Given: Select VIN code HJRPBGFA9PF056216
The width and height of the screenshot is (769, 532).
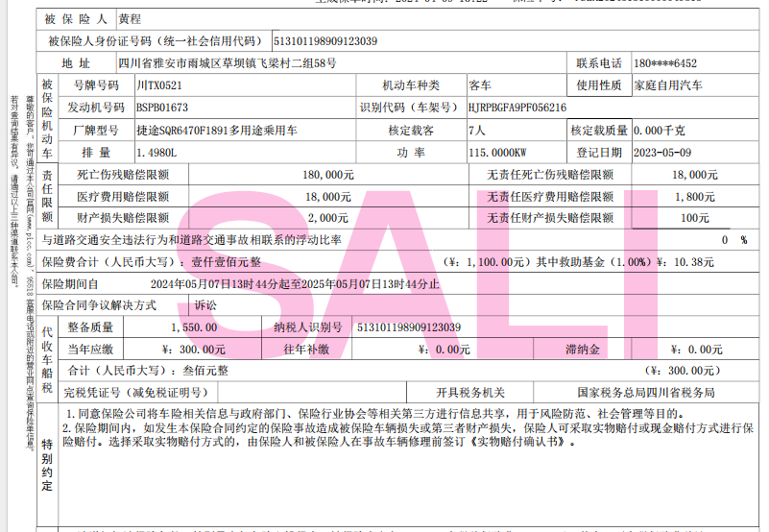Looking at the screenshot, I should click(517, 108).
